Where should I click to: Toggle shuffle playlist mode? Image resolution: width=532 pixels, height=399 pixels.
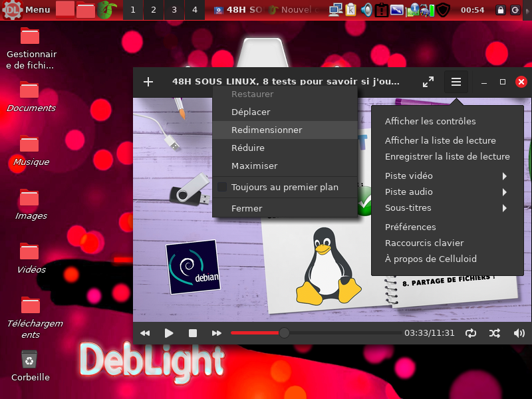tap(495, 333)
